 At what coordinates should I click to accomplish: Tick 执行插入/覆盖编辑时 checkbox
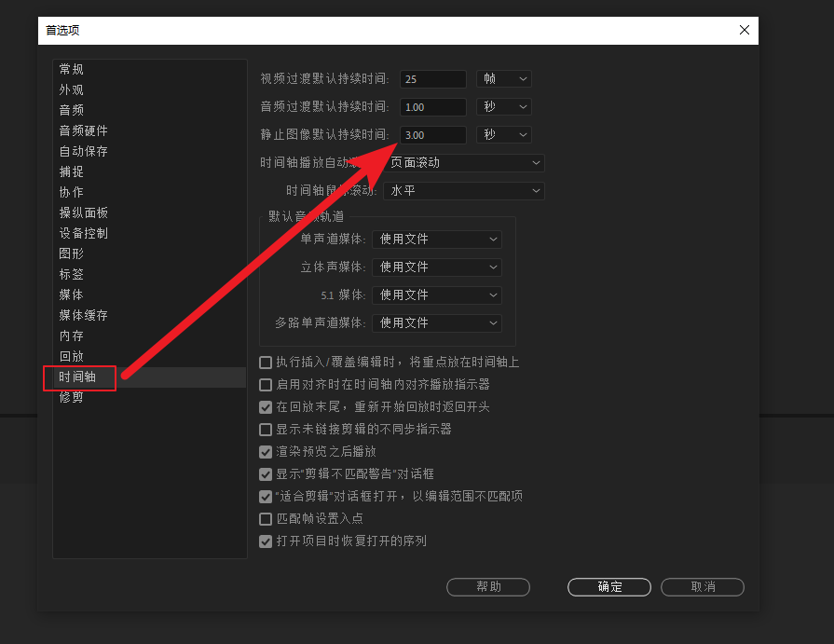tap(266, 363)
